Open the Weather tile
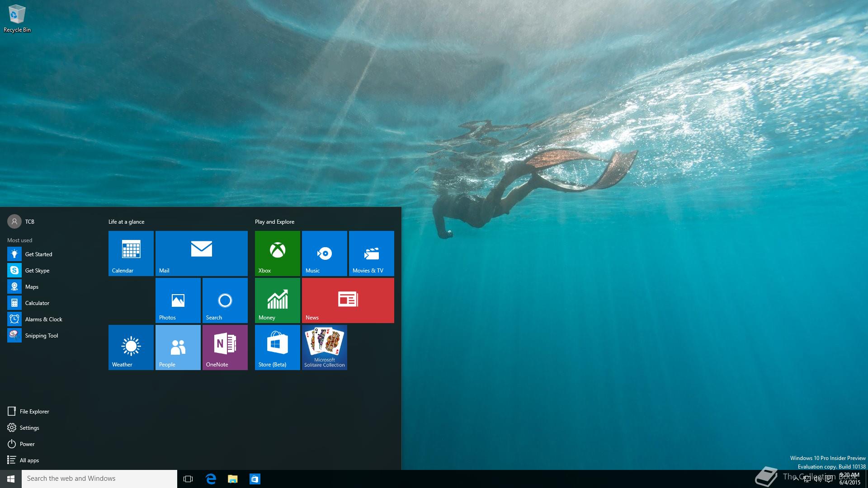 [131, 347]
